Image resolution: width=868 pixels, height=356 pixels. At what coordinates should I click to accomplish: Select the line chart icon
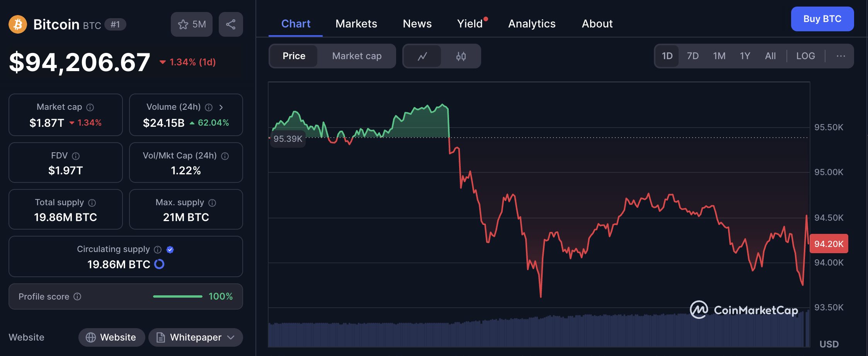[x=422, y=56]
